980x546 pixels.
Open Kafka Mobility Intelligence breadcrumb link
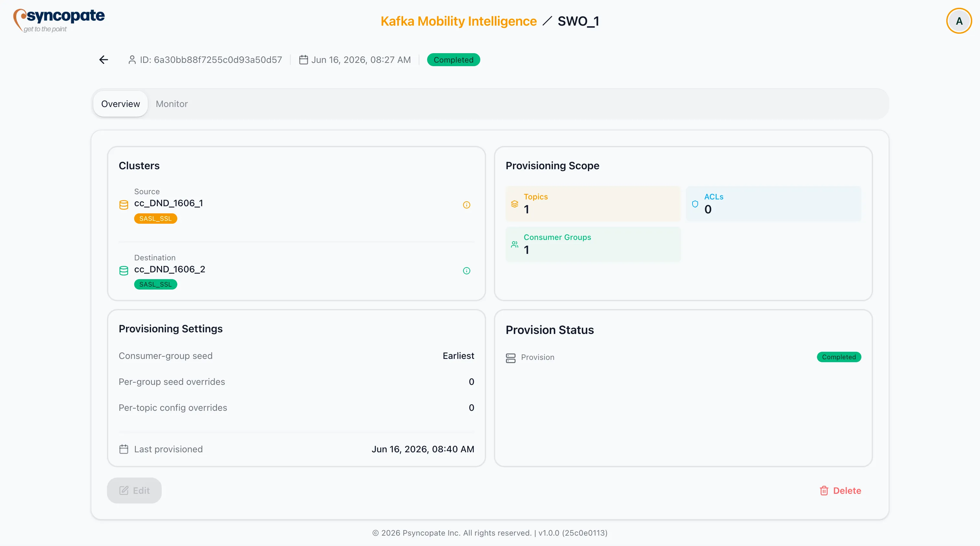(459, 21)
